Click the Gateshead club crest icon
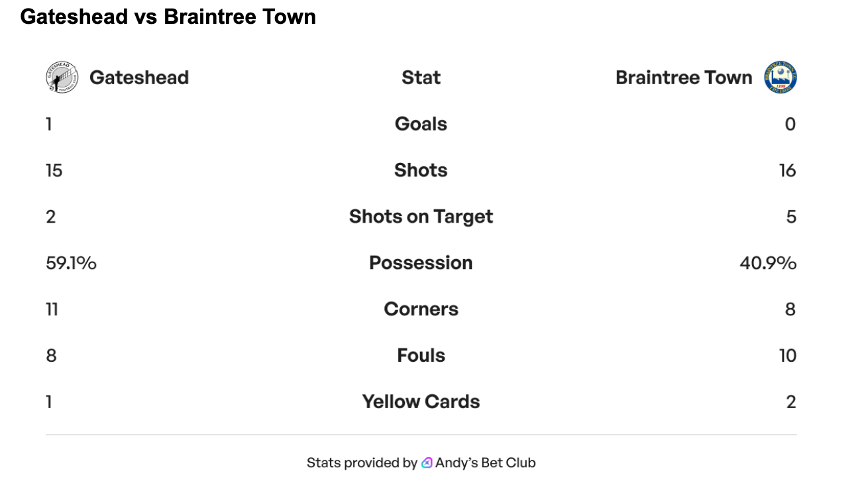Image resolution: width=868 pixels, height=493 pixels. 62,78
